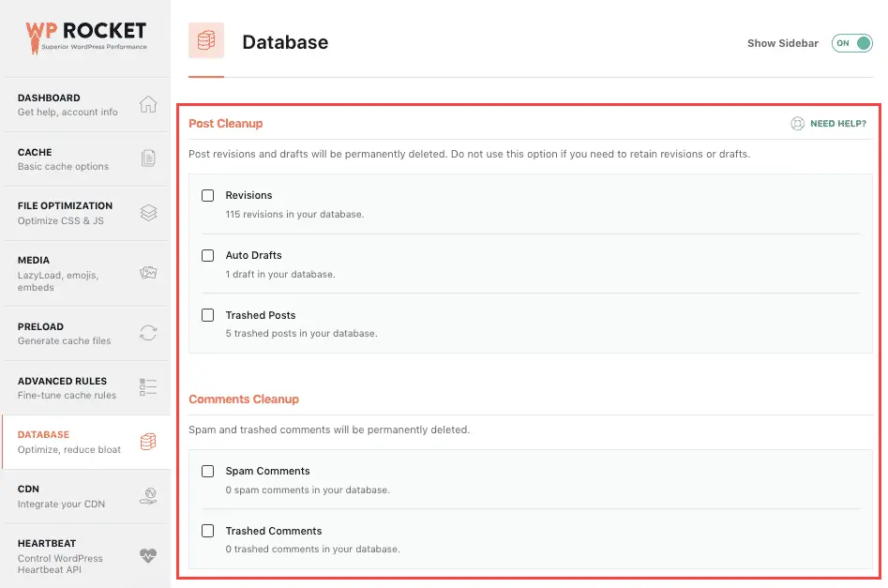This screenshot has height=588, width=888.
Task: Turn off the Show Sidebar toggle
Action: pos(851,43)
